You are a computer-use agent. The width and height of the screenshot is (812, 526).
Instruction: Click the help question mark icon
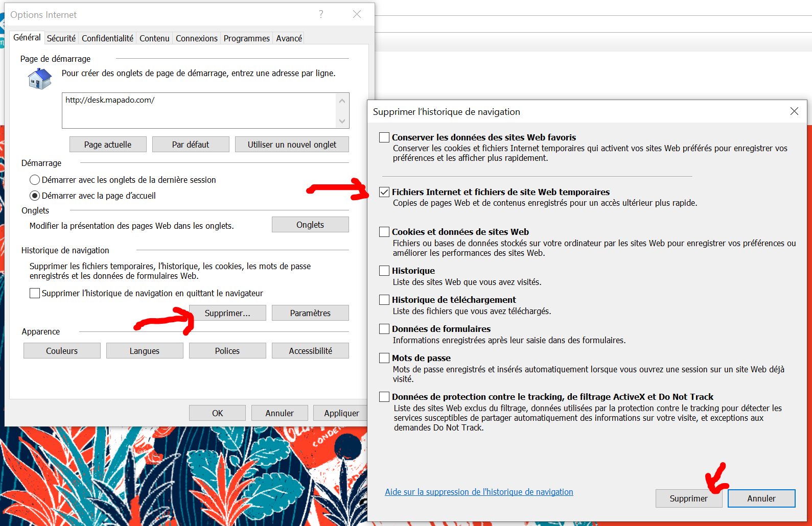click(x=321, y=14)
